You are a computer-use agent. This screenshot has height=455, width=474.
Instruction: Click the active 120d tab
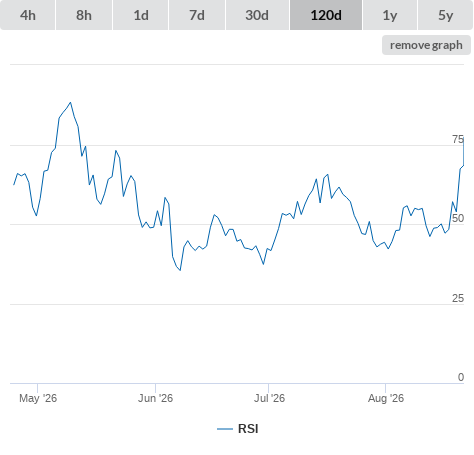point(326,15)
